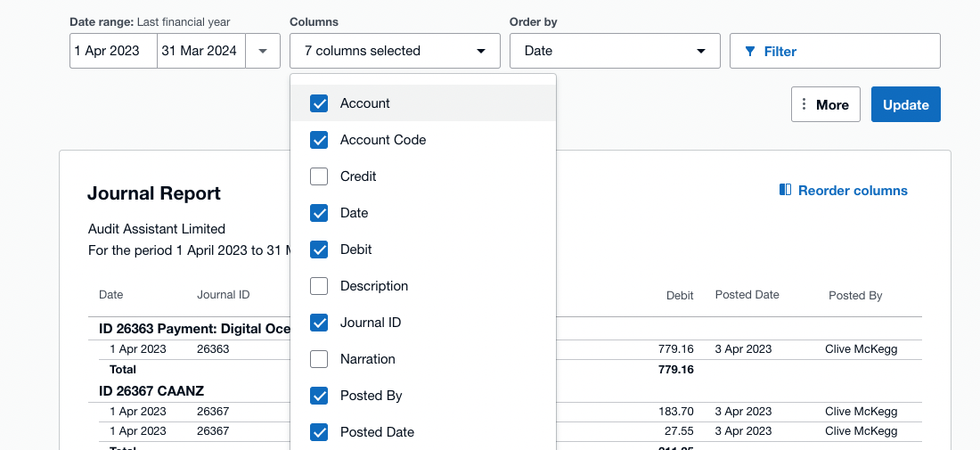Click the Debit column header
This screenshot has height=450, width=980.
[x=680, y=296]
